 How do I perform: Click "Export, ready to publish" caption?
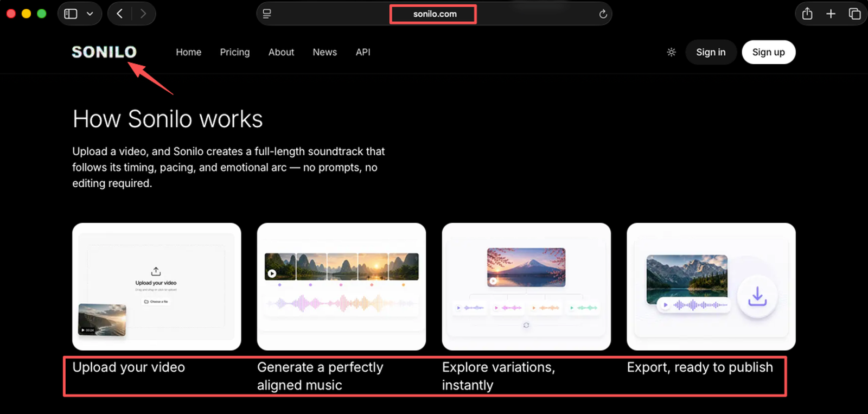pyautogui.click(x=700, y=367)
